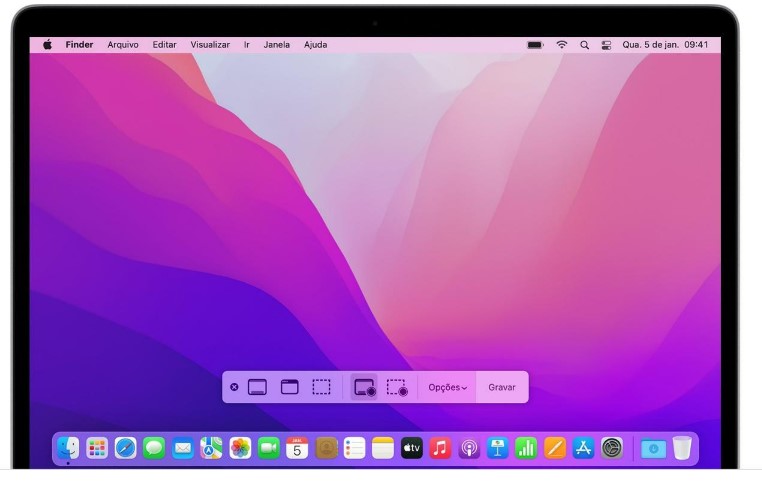Select Record Selected Portion icon in toolbar
The image size is (762, 487).
coord(397,387)
